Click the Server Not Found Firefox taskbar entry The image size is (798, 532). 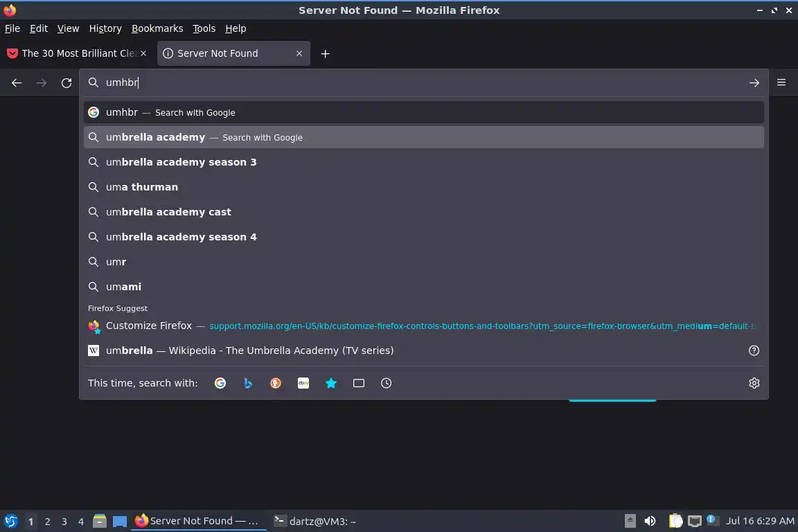199,521
